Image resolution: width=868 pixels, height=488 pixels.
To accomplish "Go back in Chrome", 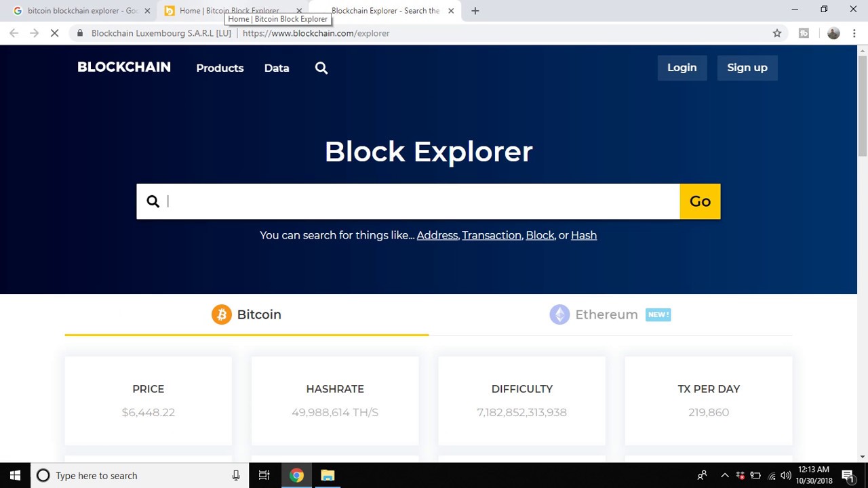I will point(14,33).
